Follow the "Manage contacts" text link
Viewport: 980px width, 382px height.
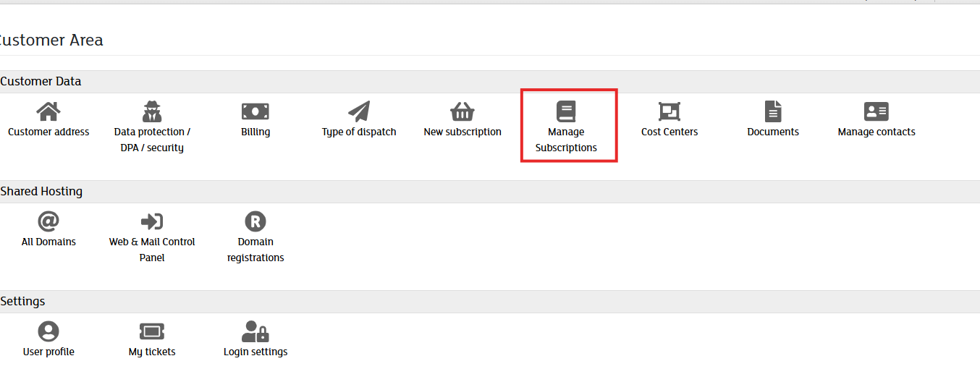coord(876,132)
